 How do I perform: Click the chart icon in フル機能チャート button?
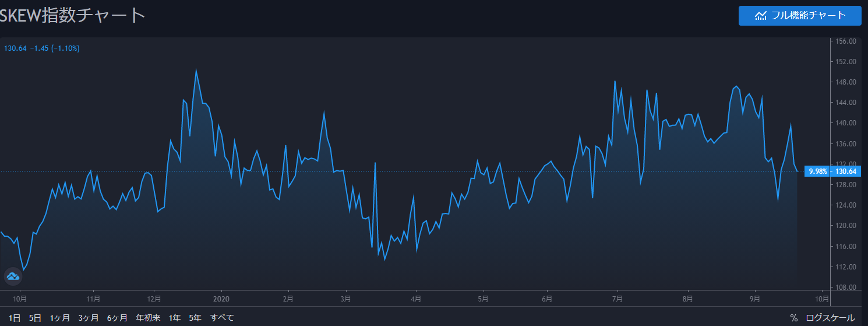click(x=760, y=16)
